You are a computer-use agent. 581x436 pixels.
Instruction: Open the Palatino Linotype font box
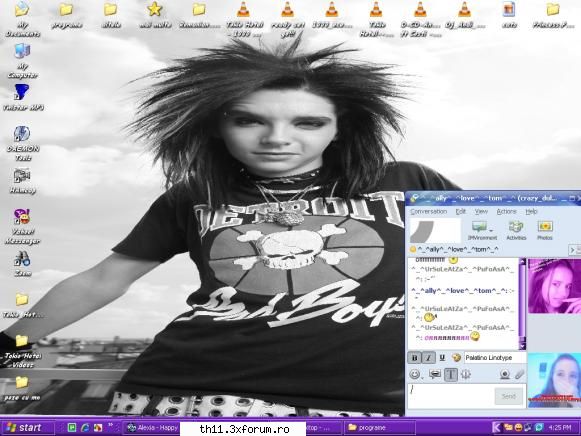(495, 357)
